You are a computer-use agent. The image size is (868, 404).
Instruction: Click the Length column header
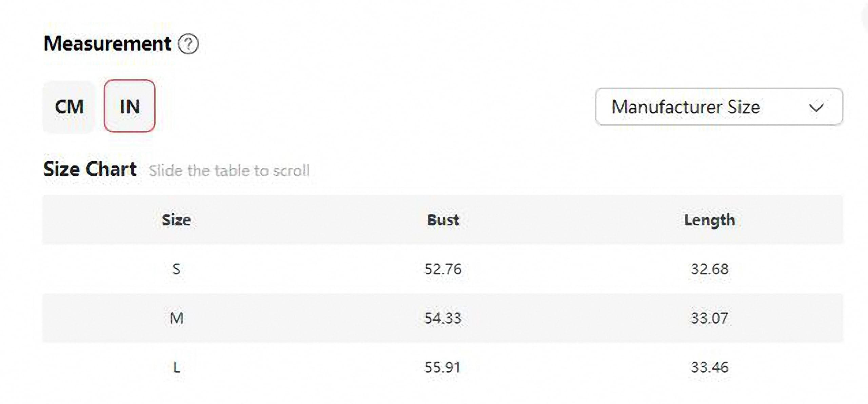click(709, 220)
